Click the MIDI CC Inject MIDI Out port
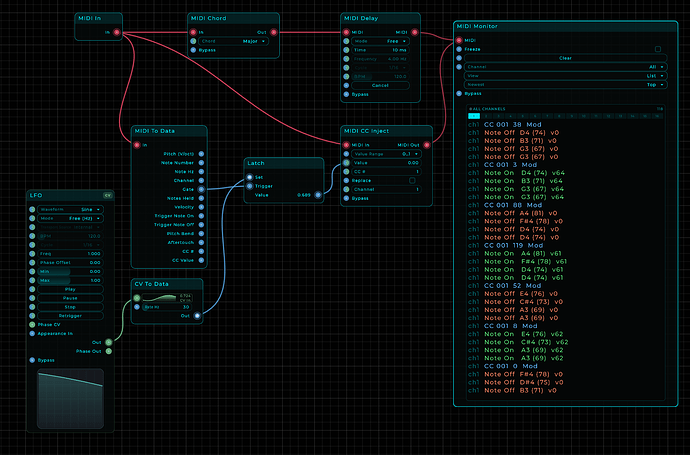The width and height of the screenshot is (690, 455). (426, 145)
